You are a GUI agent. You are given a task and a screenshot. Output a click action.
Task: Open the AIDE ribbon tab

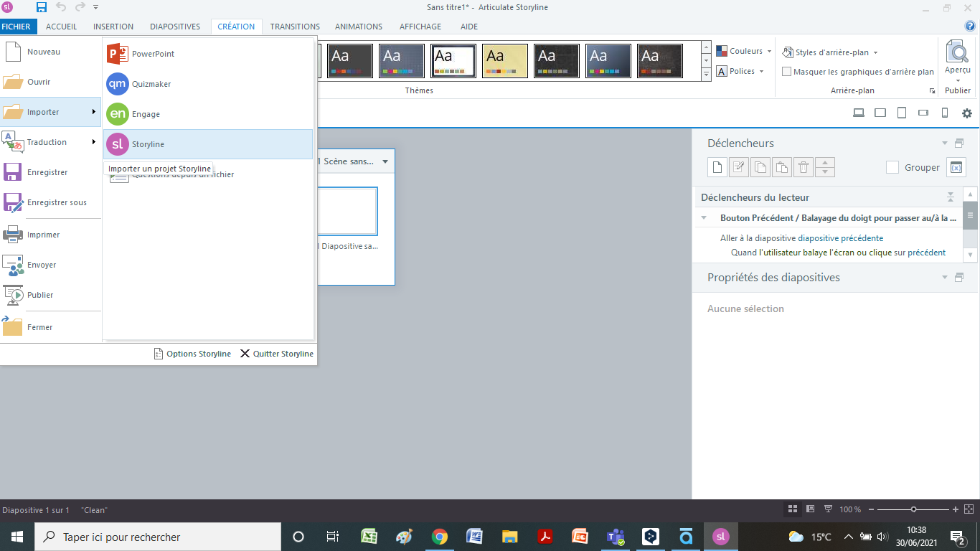click(x=469, y=27)
